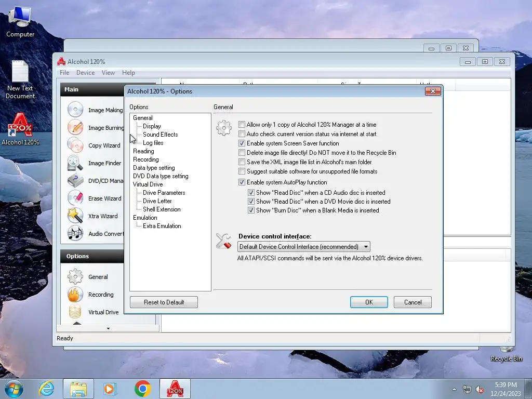
Task: Select Shell Extension tree item
Action: pyautogui.click(x=162, y=209)
